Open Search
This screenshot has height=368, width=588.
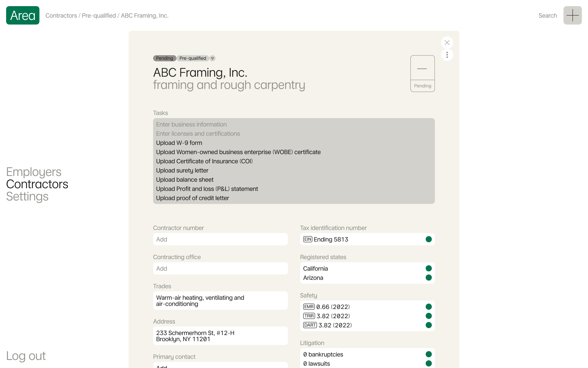[547, 16]
